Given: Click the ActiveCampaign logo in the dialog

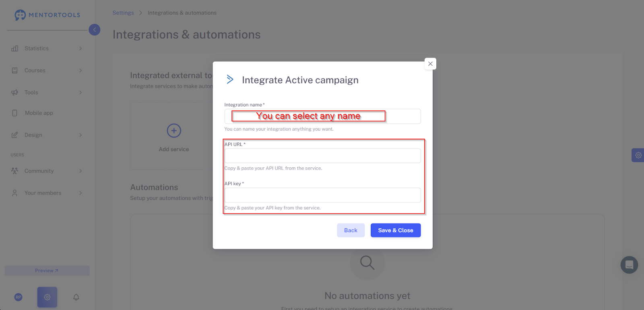Looking at the screenshot, I should coord(230,79).
